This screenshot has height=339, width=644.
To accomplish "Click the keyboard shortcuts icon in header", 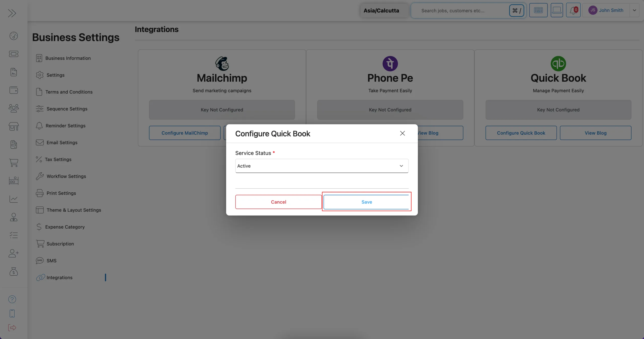I will click(538, 10).
